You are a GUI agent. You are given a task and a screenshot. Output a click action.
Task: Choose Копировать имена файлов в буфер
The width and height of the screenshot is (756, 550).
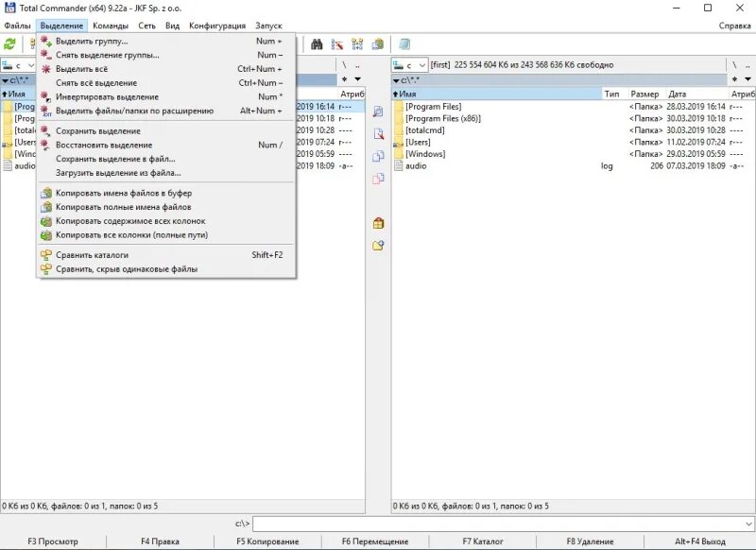(166, 194)
